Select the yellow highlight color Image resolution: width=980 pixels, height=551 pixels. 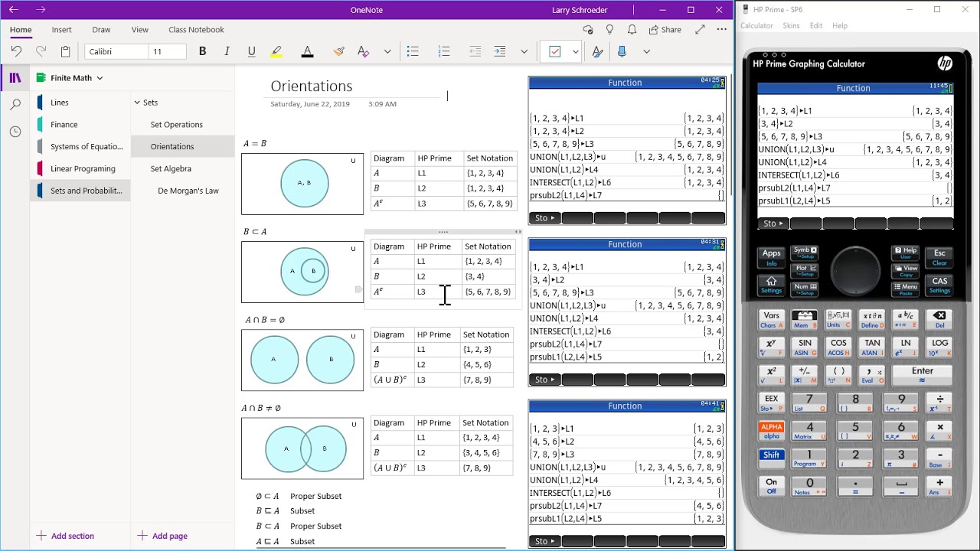(x=276, y=51)
